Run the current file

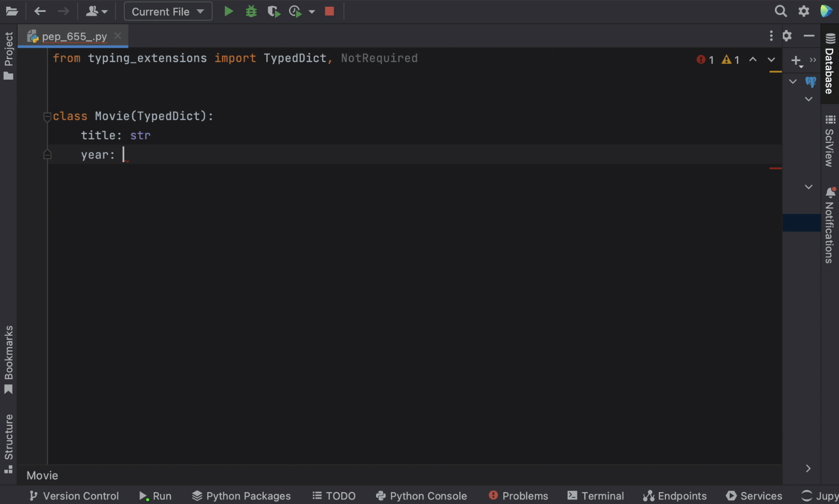(228, 11)
